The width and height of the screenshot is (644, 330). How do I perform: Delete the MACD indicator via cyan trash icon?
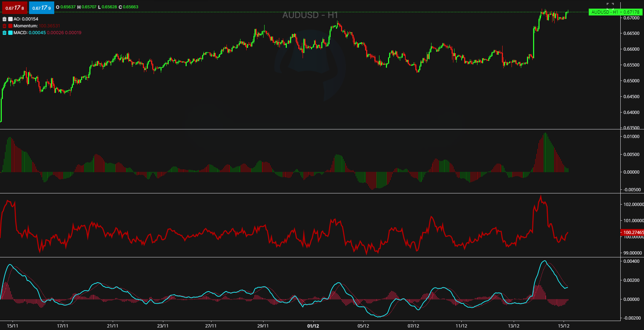click(x=5, y=33)
